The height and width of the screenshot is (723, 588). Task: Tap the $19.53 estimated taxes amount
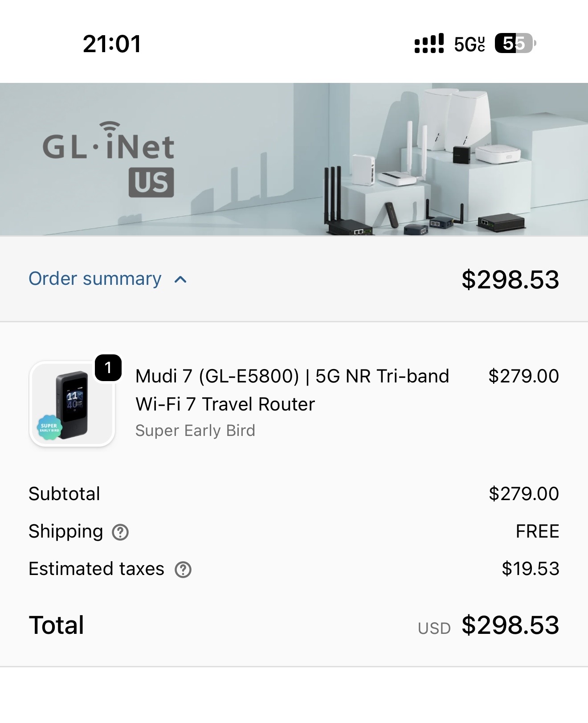(x=530, y=569)
